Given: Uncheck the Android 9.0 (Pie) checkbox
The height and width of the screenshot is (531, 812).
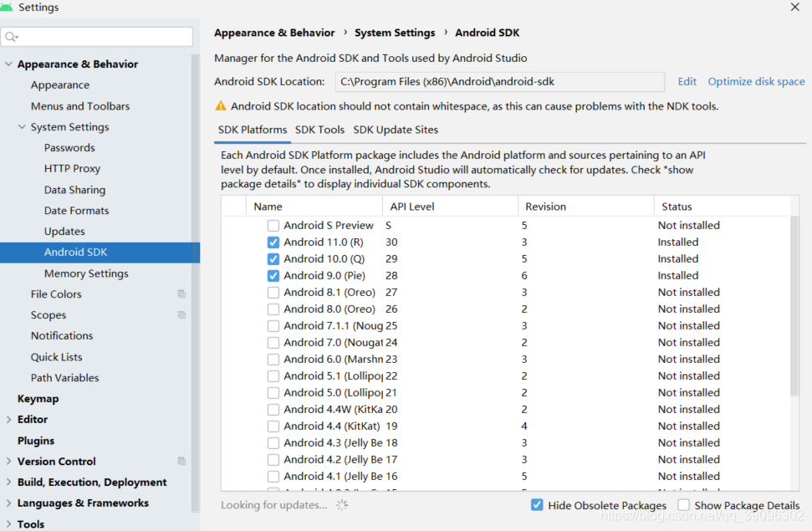Looking at the screenshot, I should pos(273,276).
